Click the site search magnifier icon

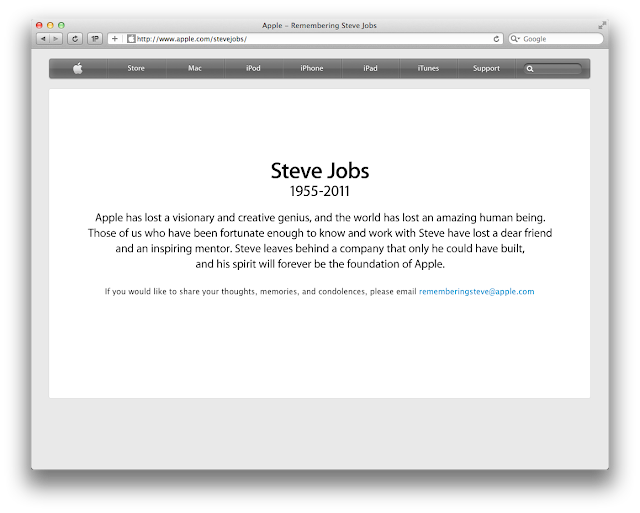530,69
